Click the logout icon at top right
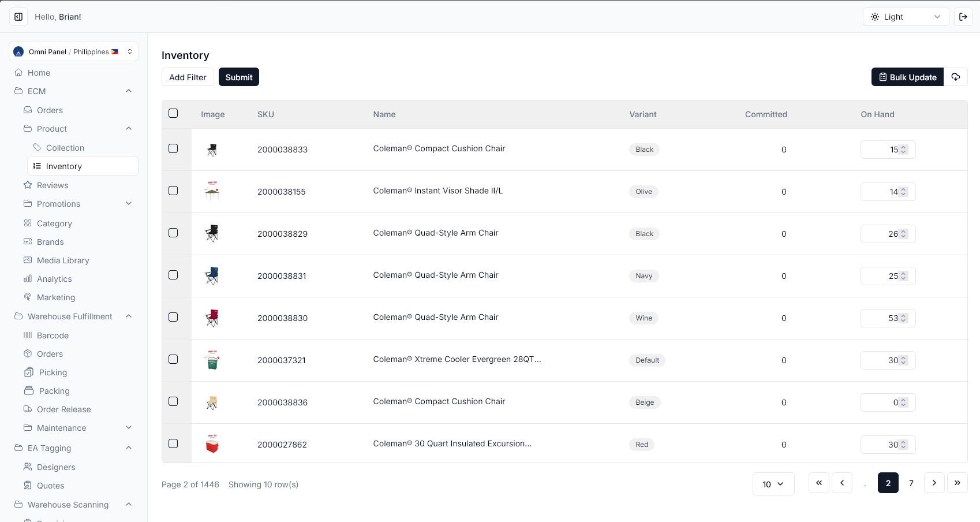The image size is (980, 522). (x=963, y=17)
